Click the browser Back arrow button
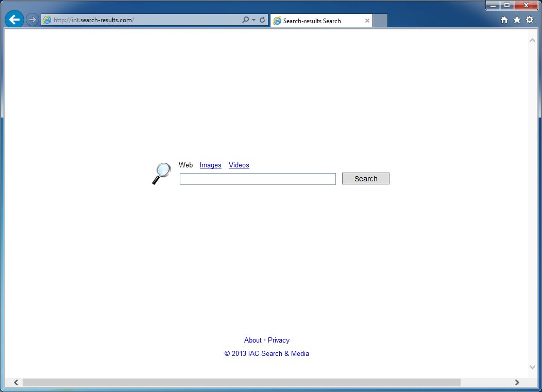Viewport: 542px width, 392px height. click(x=14, y=20)
